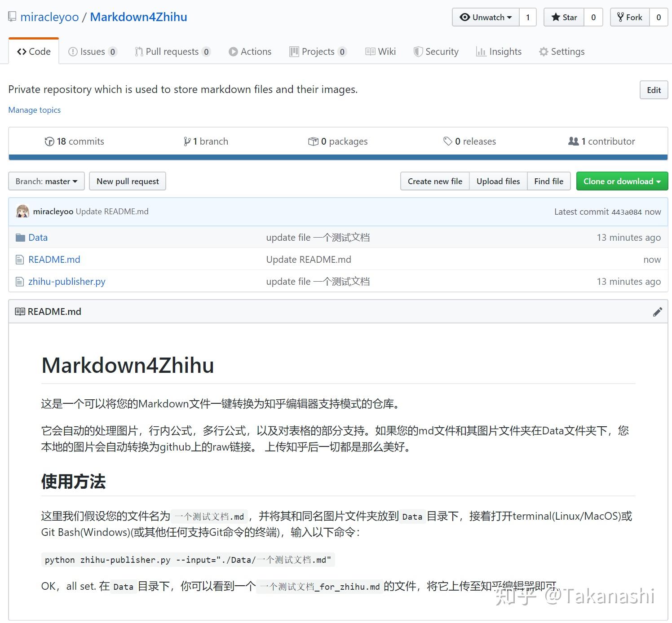Image resolution: width=672 pixels, height=623 pixels.
Task: Click the Security shield icon
Action: 418,52
